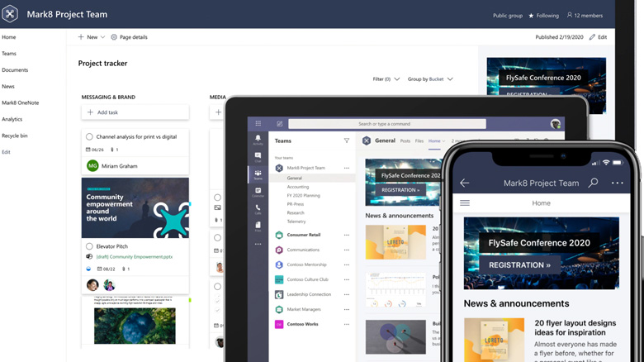Tap the search magnifier on the phone
Viewport: 644px width, 362px height.
click(x=593, y=183)
